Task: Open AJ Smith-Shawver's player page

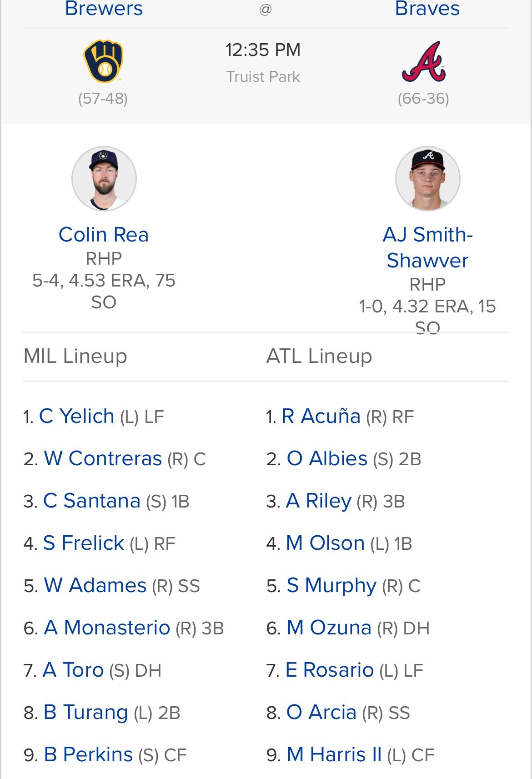Action: coord(427,247)
